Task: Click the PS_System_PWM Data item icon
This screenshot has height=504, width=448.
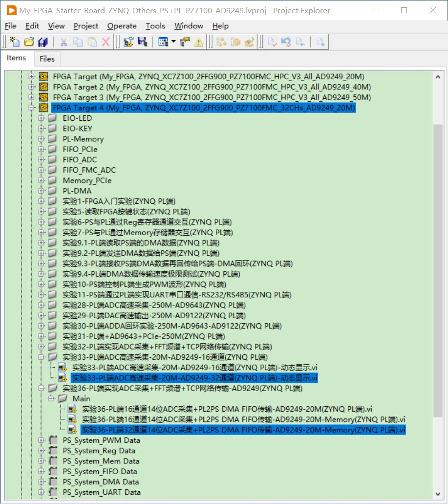Action: coord(53,440)
